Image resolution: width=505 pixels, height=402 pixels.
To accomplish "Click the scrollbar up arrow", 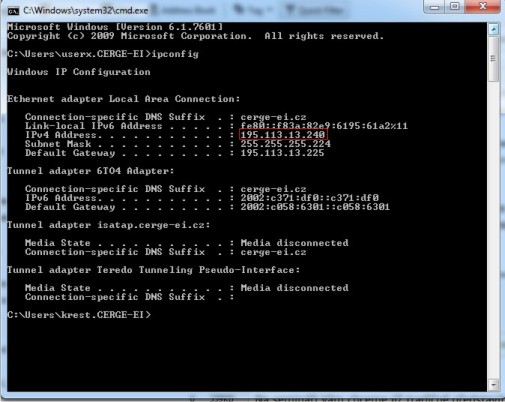I will (494, 29).
